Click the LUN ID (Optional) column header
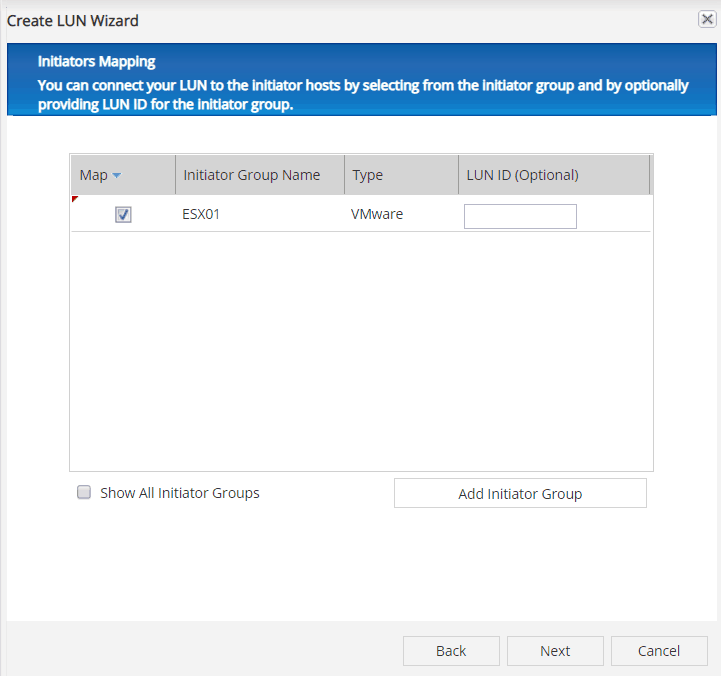The image size is (721, 676). point(523,175)
